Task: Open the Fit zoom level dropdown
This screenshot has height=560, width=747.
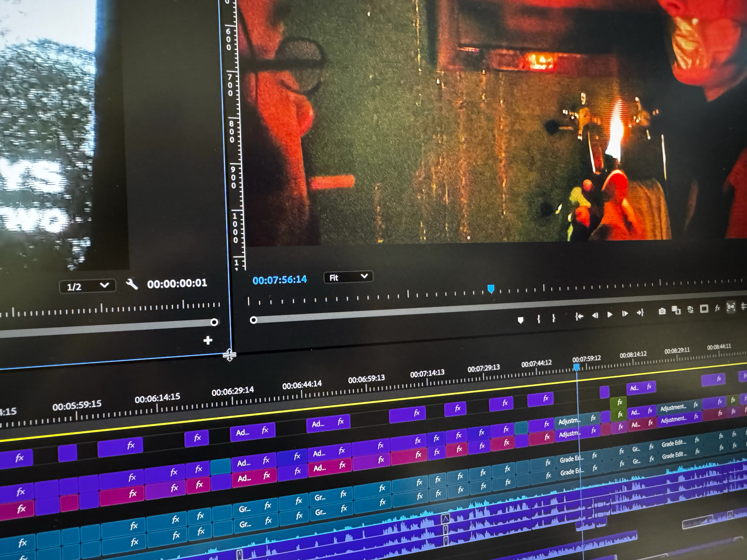Action: coord(348,277)
